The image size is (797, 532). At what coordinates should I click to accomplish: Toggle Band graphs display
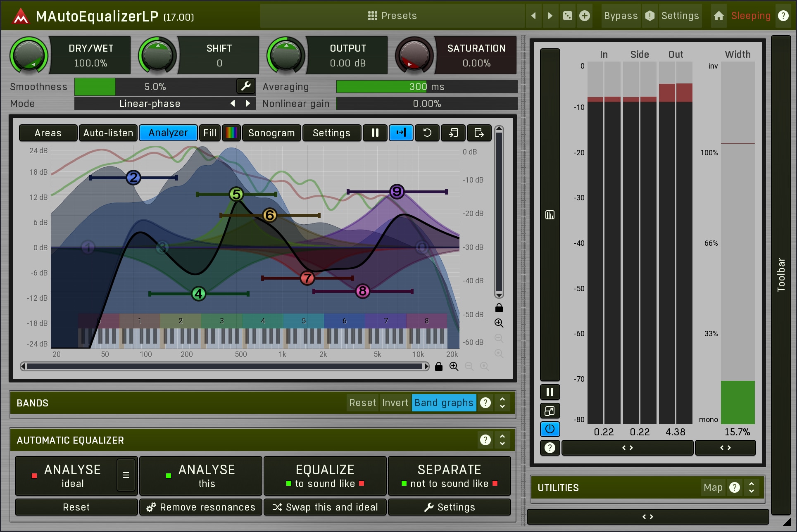(444, 403)
